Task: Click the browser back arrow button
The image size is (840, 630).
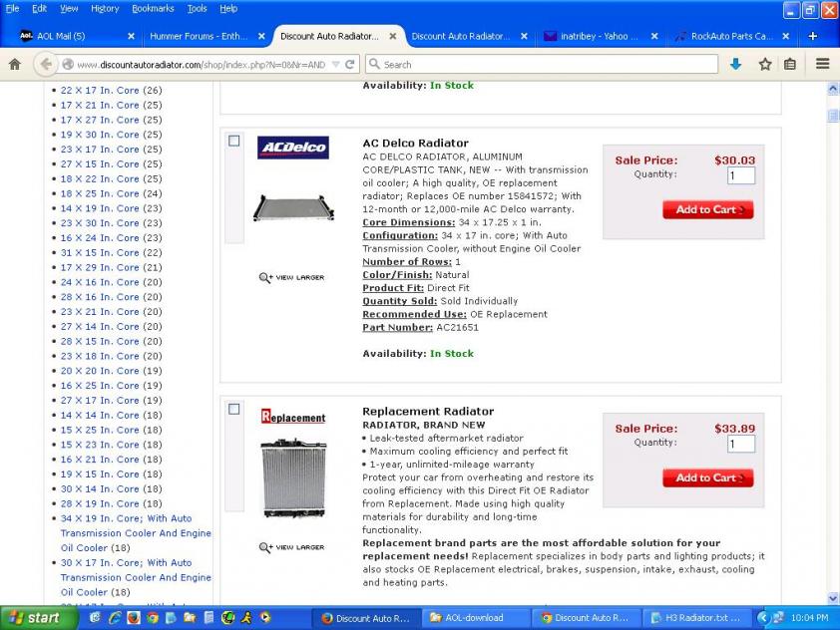Action: (45, 64)
